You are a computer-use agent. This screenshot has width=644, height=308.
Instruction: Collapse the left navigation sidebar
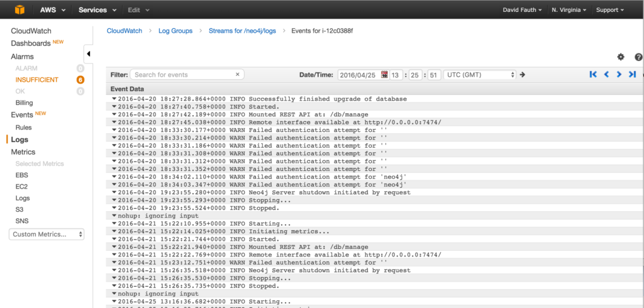[x=89, y=53]
